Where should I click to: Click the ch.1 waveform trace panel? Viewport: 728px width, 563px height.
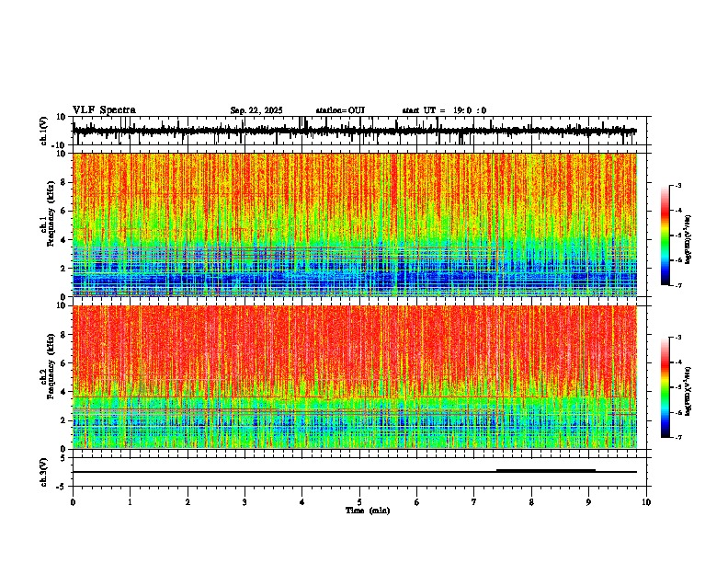point(361,131)
